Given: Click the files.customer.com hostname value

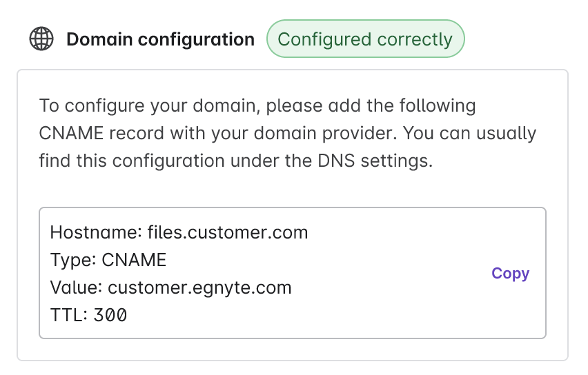Looking at the screenshot, I should [x=228, y=232].
